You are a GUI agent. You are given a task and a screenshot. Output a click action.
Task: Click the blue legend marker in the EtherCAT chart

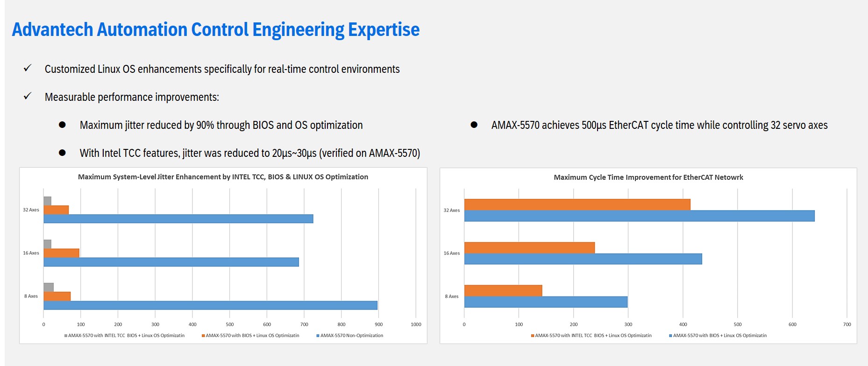[x=670, y=336]
